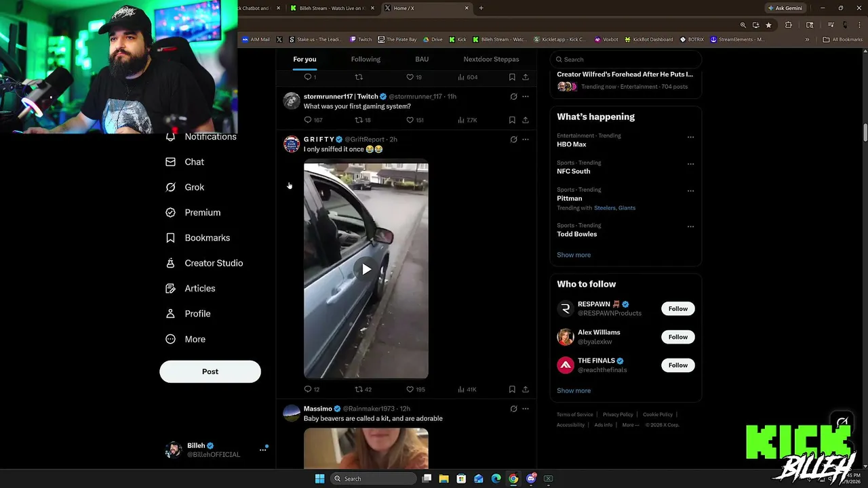Open Massimo's baby beaver video thumbnail
868x488 pixels.
pyautogui.click(x=366, y=448)
